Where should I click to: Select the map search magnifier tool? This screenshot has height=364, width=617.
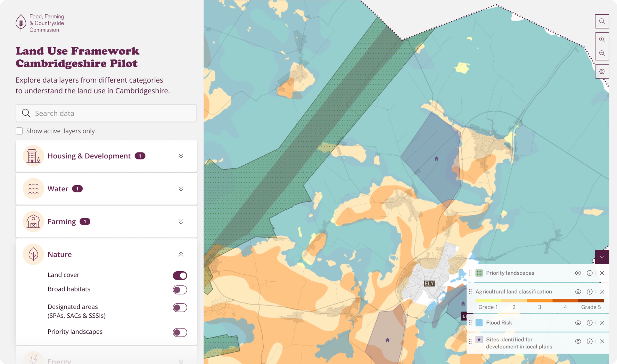point(602,21)
